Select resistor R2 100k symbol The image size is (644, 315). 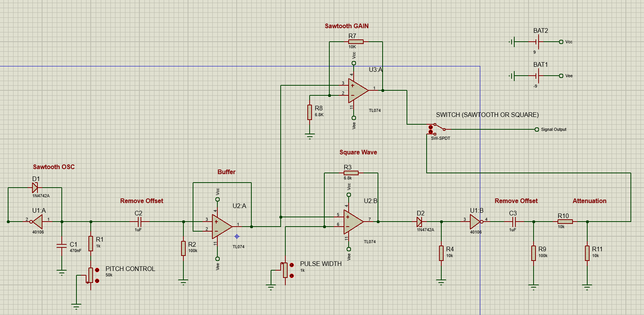[183, 248]
